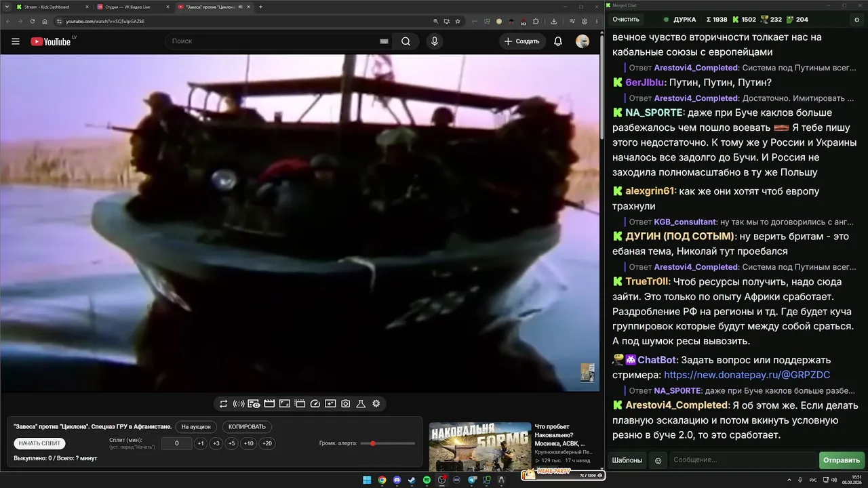Click the chat Сообщение message field
The height and width of the screenshot is (488, 868).
(x=743, y=460)
